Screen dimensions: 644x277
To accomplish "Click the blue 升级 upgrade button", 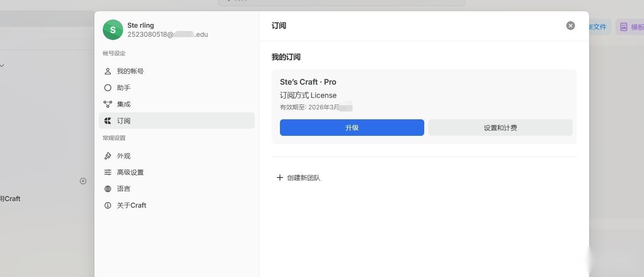I will (x=352, y=128).
